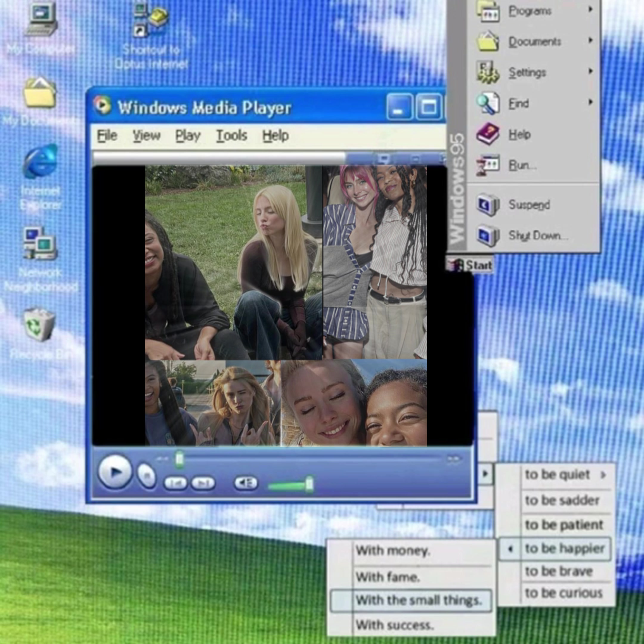644x644 pixels.
Task: Open the My Documents folder icon
Action: 39,92
